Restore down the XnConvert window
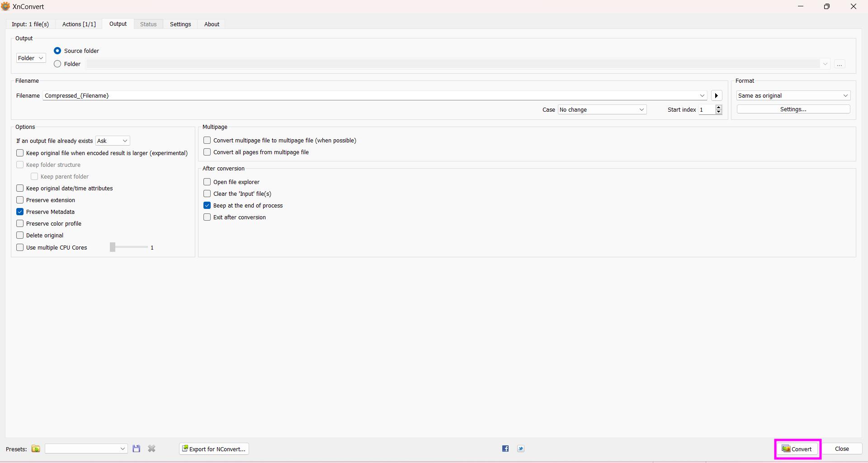This screenshot has height=463, width=868. [827, 6]
